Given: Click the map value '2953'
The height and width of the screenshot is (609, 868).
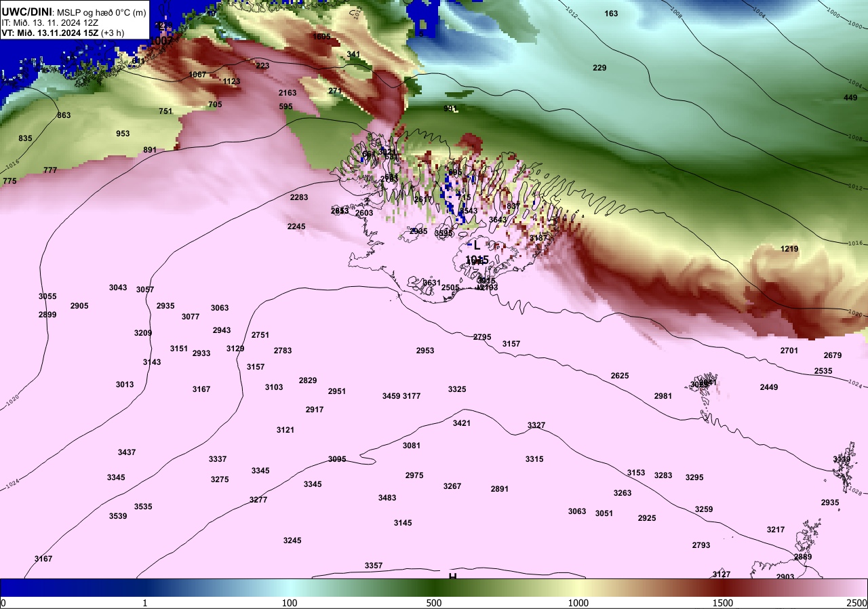Looking at the screenshot, I should pyautogui.click(x=425, y=351).
